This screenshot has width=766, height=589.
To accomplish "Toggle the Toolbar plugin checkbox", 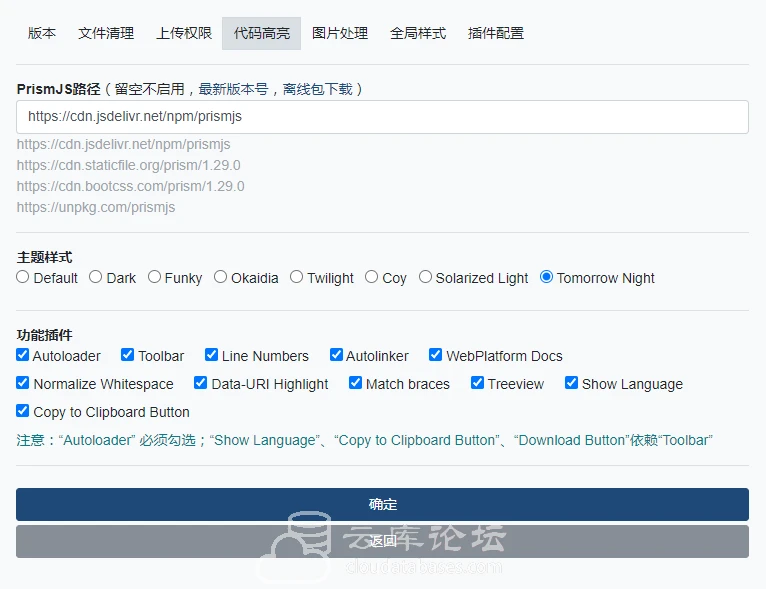I will tap(128, 355).
